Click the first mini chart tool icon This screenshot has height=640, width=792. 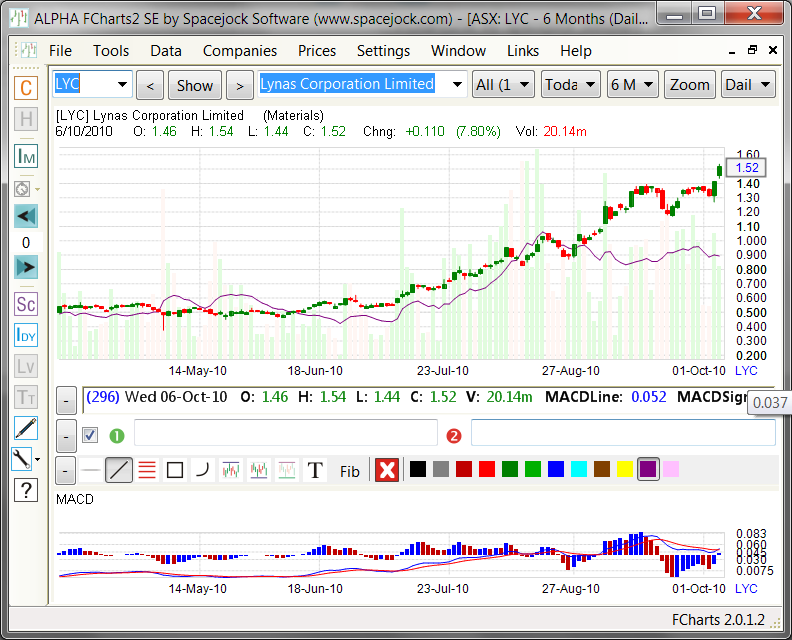click(x=231, y=470)
